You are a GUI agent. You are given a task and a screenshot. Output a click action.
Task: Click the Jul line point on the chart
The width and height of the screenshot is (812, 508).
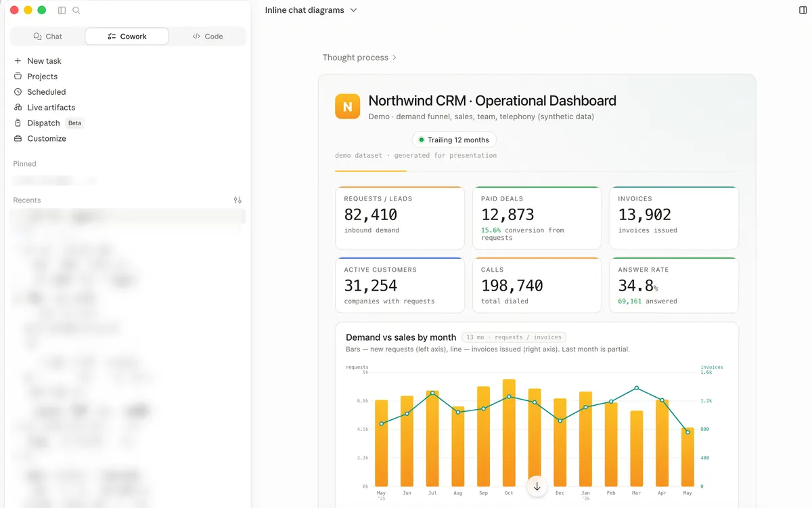click(x=432, y=393)
